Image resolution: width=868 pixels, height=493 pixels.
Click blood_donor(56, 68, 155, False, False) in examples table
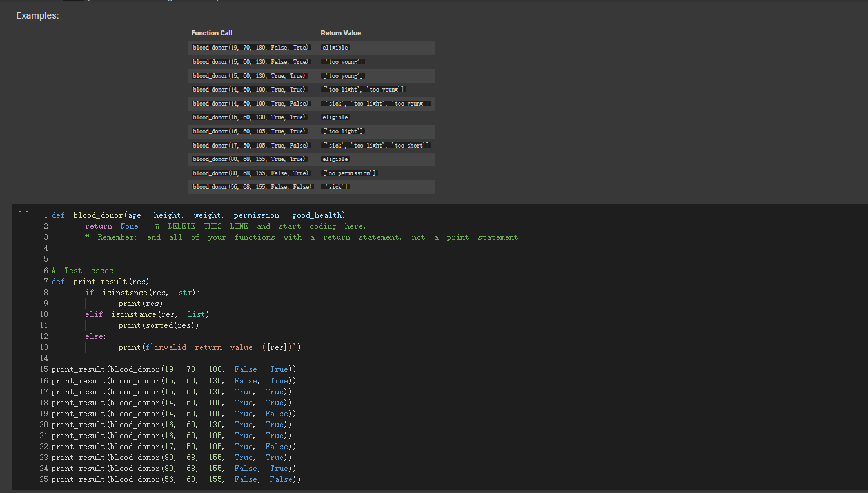coord(252,187)
